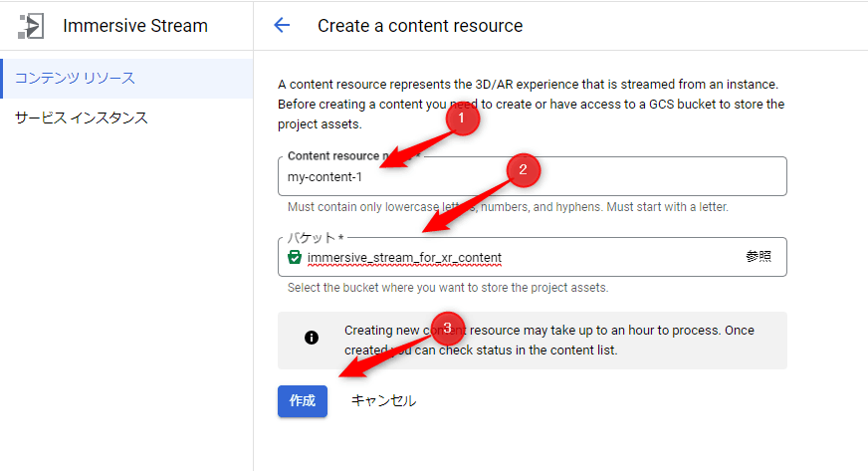Click the 'Immersive Stream' title text

[135, 26]
